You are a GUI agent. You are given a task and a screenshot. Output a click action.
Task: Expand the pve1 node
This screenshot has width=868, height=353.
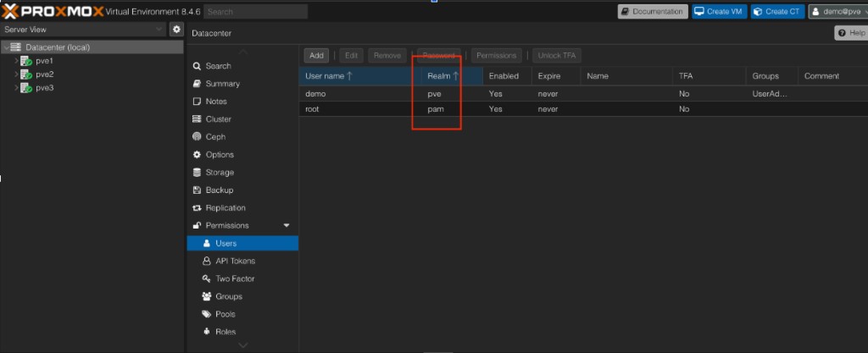tap(16, 61)
